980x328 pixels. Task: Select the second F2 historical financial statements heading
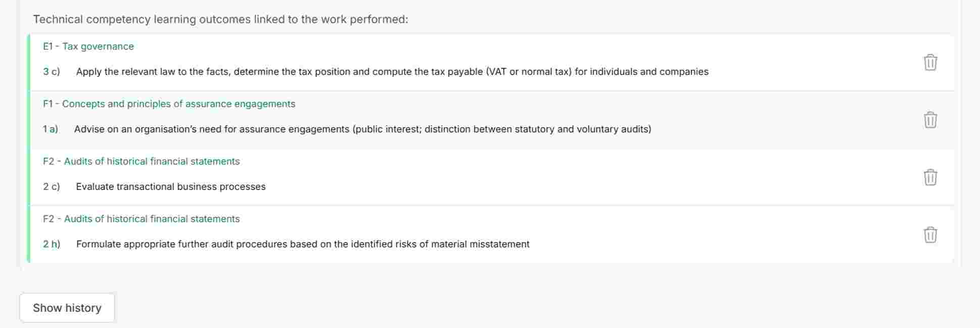pos(142,219)
